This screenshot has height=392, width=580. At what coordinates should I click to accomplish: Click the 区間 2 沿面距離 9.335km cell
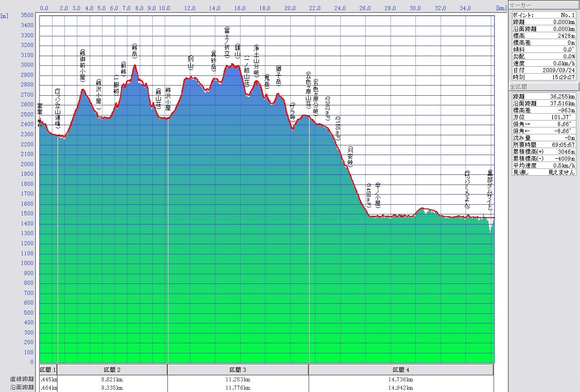click(x=112, y=388)
